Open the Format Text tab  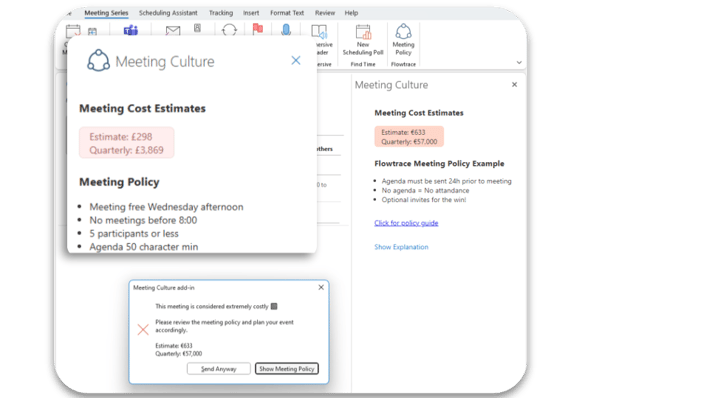click(287, 13)
